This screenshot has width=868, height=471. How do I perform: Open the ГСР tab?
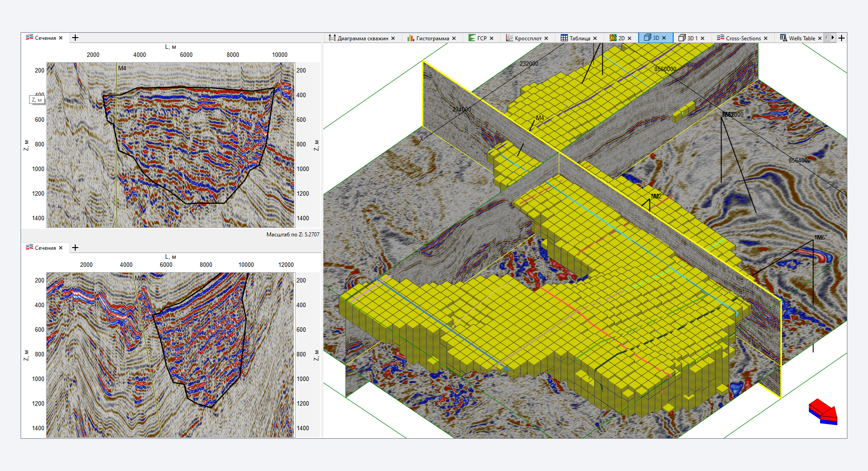click(x=481, y=38)
